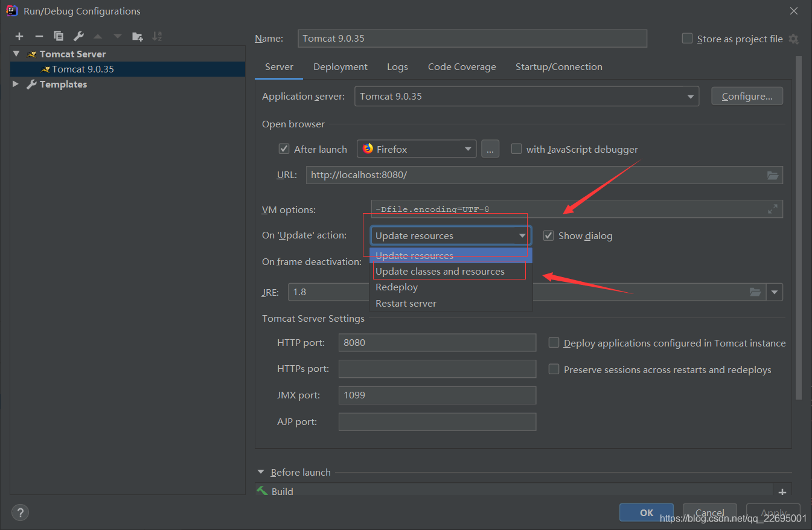Remove the selected configuration with the minus icon
The image size is (812, 530).
(x=39, y=36)
